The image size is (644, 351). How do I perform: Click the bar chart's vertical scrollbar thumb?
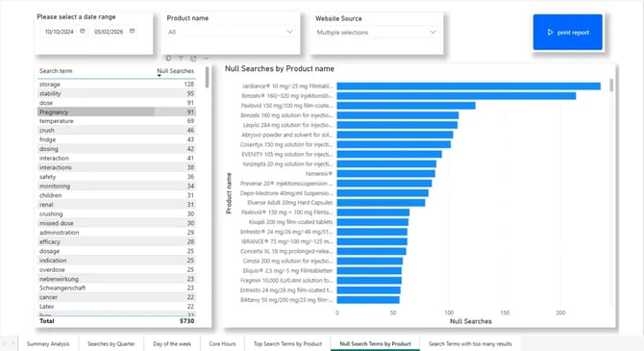(x=611, y=85)
